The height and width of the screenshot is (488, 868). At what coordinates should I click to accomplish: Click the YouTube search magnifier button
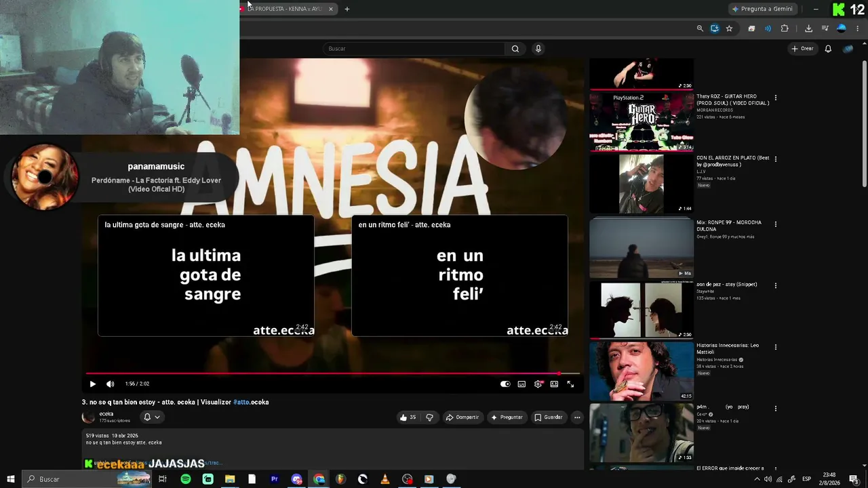(515, 49)
